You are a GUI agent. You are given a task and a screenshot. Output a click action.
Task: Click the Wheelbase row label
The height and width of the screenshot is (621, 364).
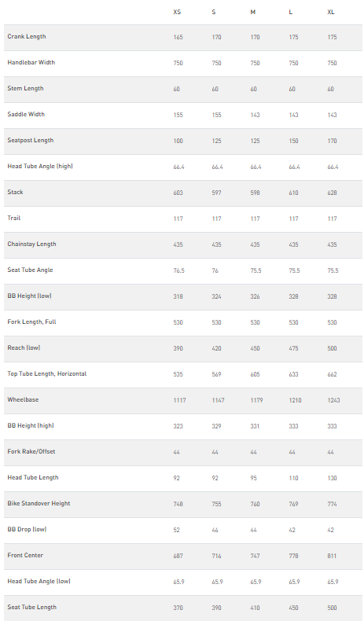coord(23,399)
